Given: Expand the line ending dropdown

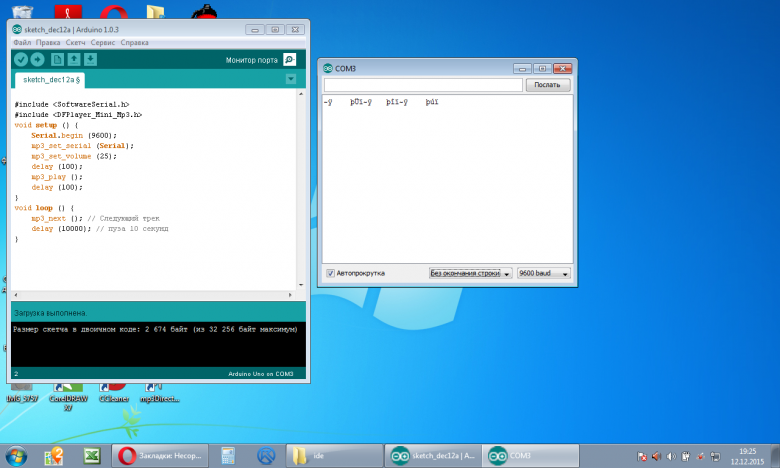Looking at the screenshot, I should pyautogui.click(x=470, y=273).
